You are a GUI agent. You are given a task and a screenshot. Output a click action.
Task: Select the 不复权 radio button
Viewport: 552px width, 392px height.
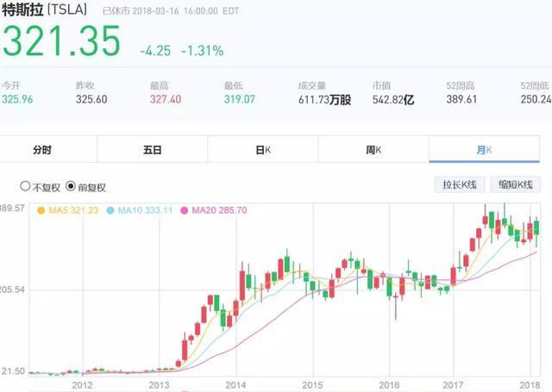tap(25, 186)
